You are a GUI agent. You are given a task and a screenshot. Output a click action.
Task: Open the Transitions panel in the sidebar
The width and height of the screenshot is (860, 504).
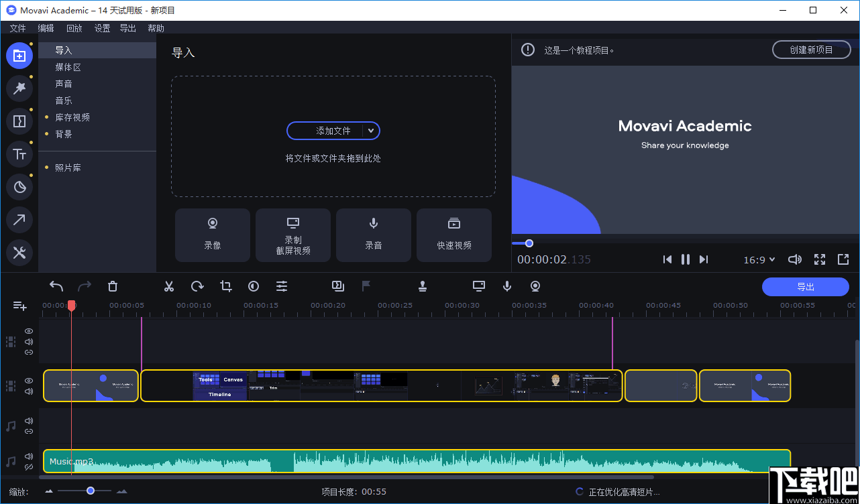point(19,121)
